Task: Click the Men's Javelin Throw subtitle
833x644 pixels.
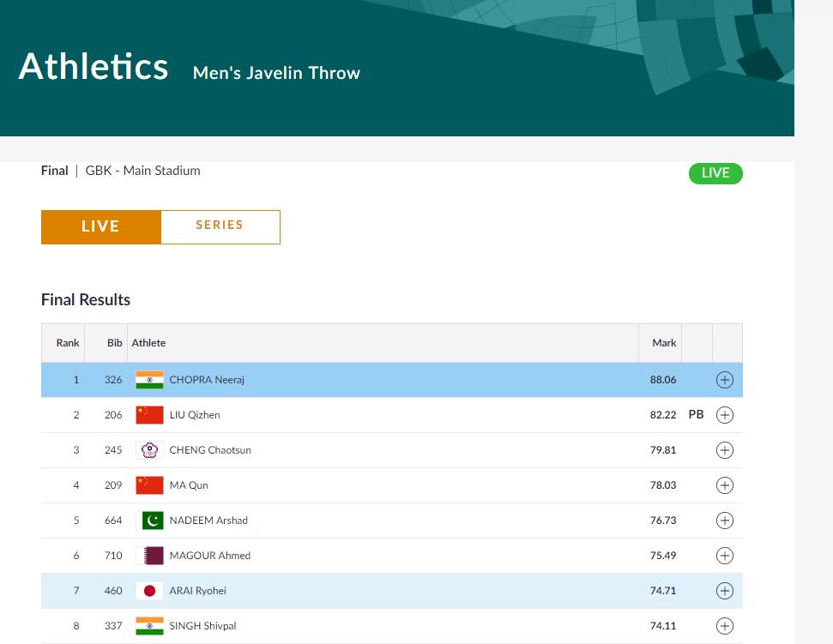Action: 276,73
